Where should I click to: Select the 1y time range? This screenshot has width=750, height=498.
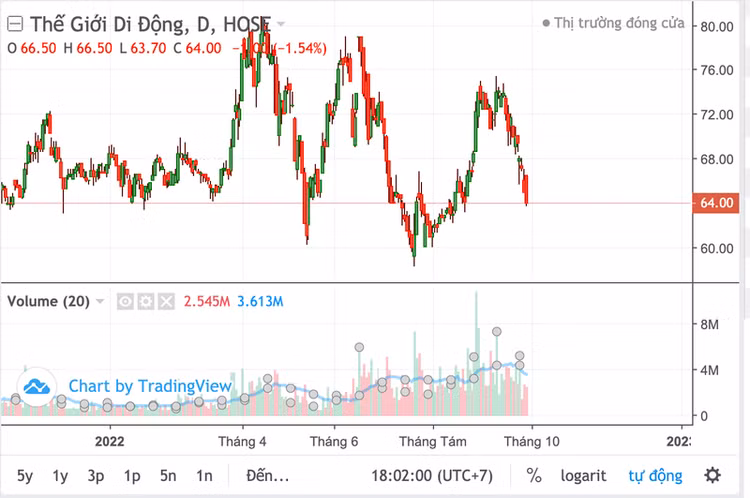click(x=61, y=476)
